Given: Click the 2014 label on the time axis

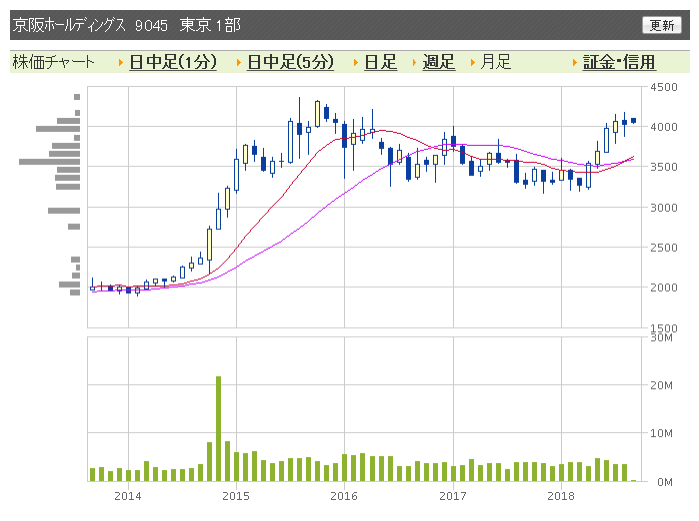Looking at the screenshot, I should tap(127, 496).
